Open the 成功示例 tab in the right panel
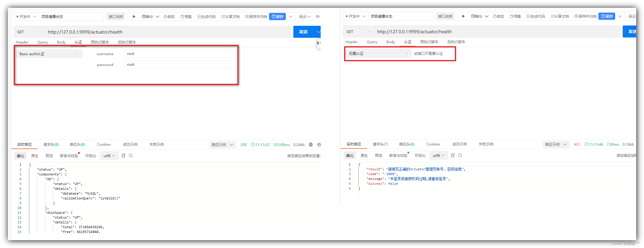 tap(460, 144)
